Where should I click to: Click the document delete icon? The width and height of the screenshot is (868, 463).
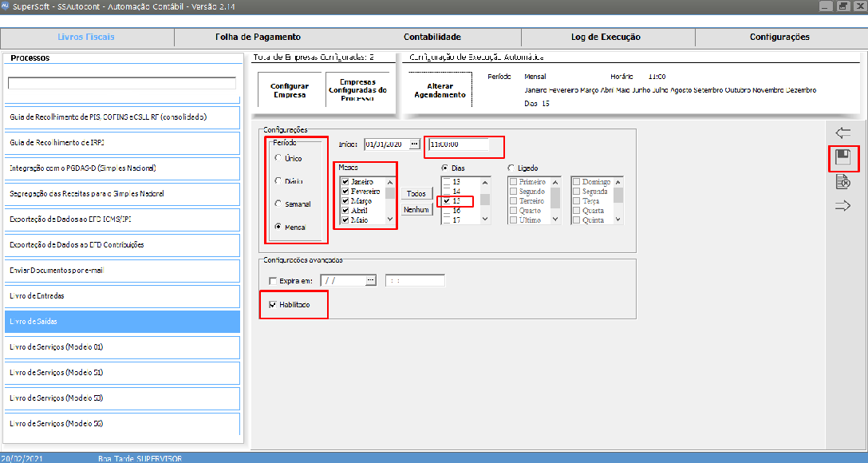(842, 182)
